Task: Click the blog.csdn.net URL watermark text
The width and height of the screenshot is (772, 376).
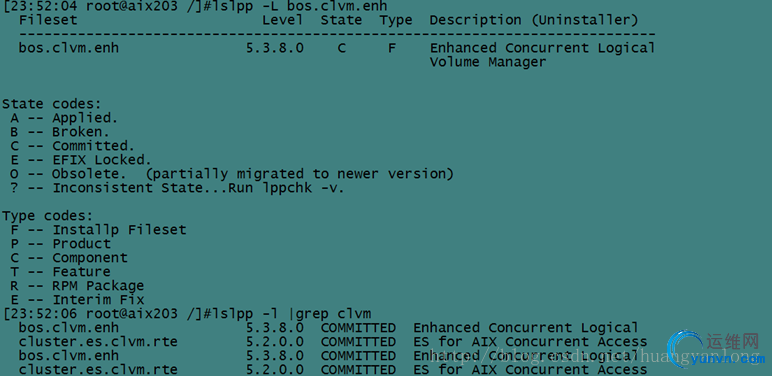Action: (x=593, y=356)
